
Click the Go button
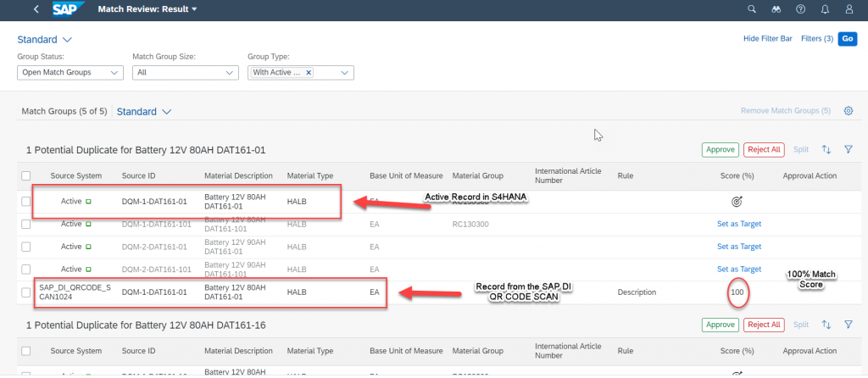click(x=848, y=39)
